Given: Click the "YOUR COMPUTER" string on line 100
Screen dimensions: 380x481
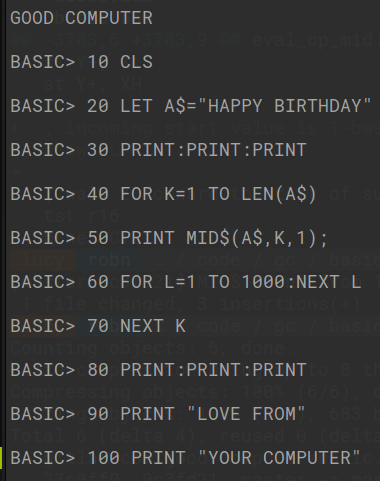Looking at the screenshot, I should coord(279,457).
